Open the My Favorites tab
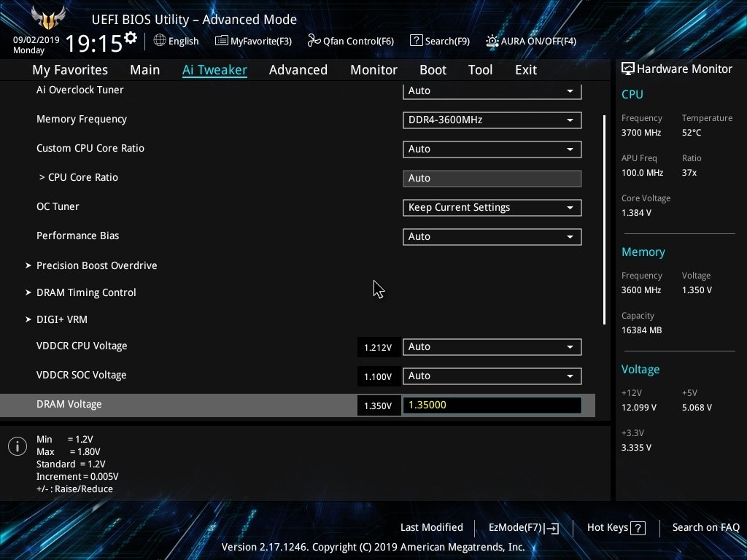 70,70
